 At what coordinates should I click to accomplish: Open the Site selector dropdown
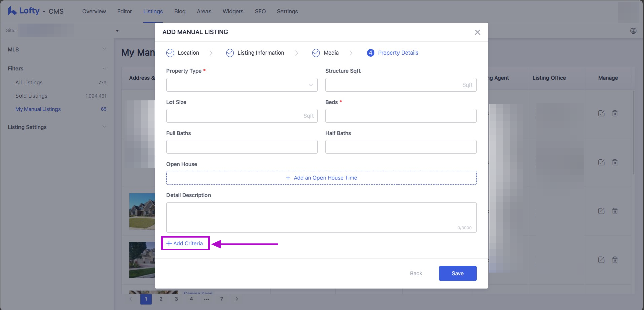(x=117, y=31)
